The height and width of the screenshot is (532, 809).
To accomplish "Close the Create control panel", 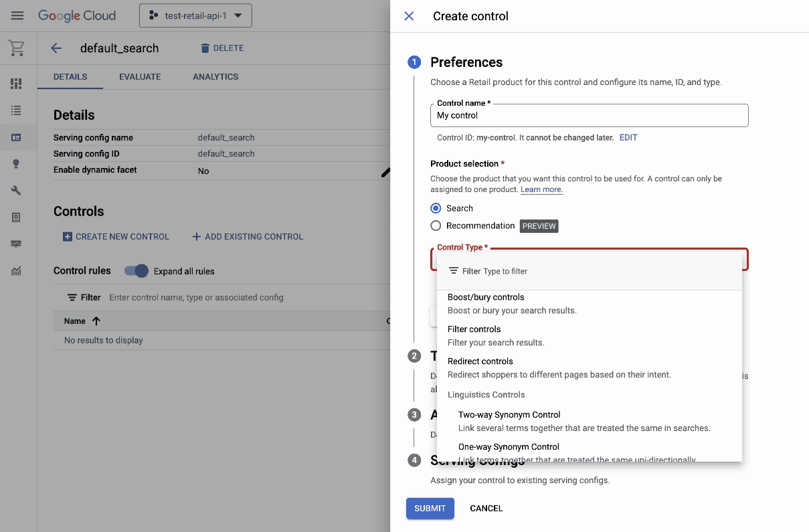I will 409,16.
